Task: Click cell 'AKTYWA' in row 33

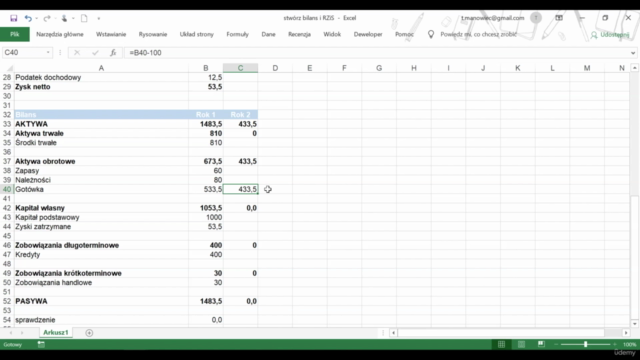Action: [x=101, y=124]
